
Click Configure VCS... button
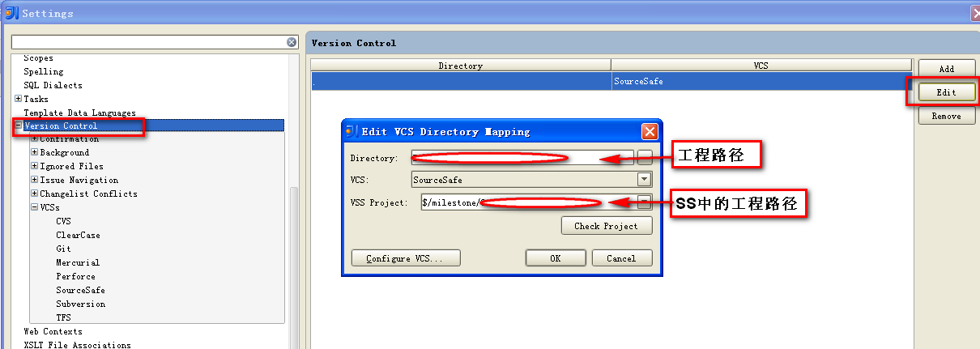pos(406,258)
